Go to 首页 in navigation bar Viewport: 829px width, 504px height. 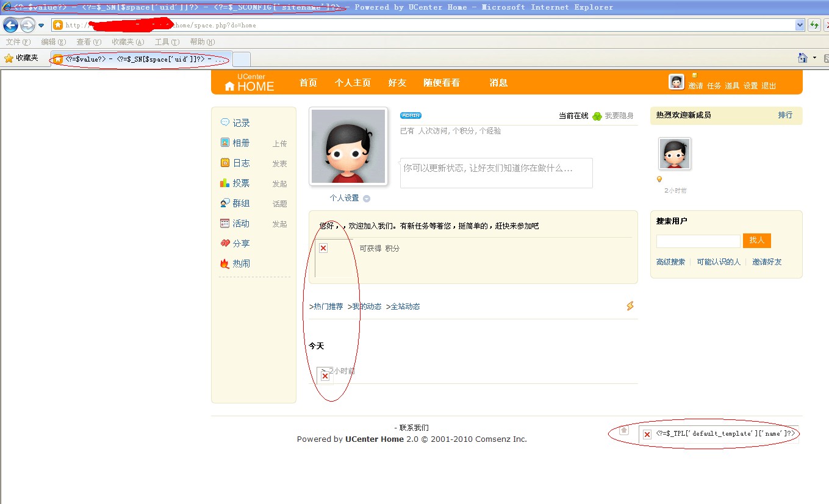308,83
